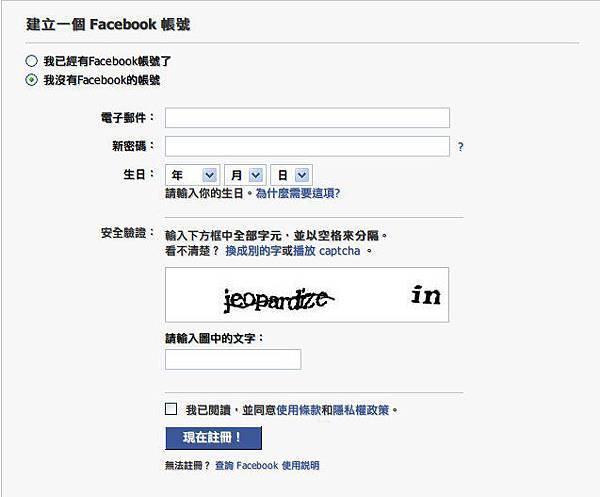Focus the 電子郵件 email input field
The width and height of the screenshot is (600, 497).
tap(307, 118)
